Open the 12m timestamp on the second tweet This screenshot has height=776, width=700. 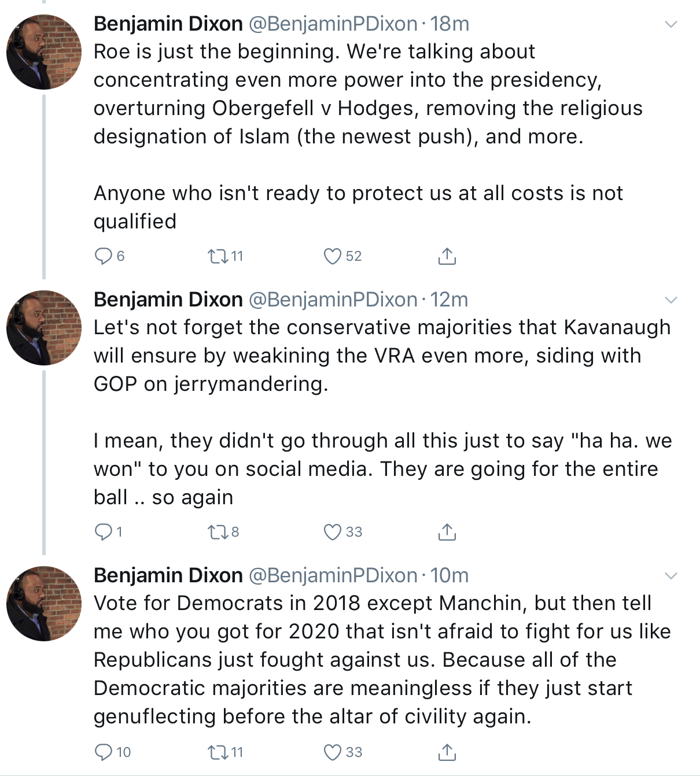point(449,300)
